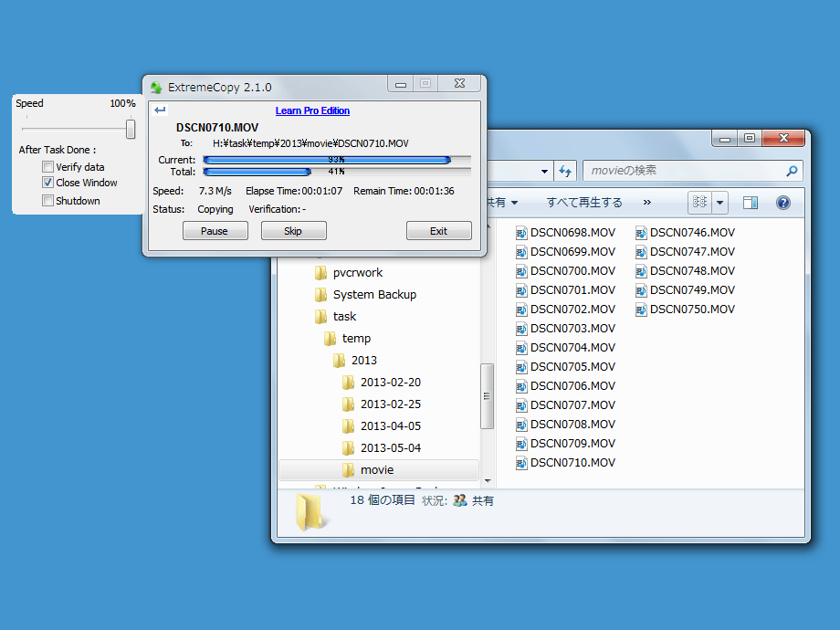This screenshot has width=840, height=630.
Task: Open the view options dropdown arrow
Action: tap(720, 203)
